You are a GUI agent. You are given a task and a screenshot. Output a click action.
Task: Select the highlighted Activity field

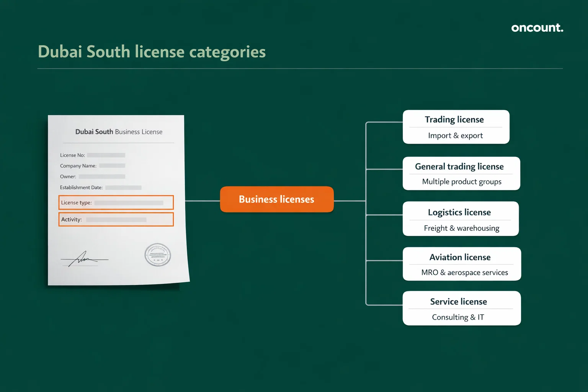tap(116, 219)
